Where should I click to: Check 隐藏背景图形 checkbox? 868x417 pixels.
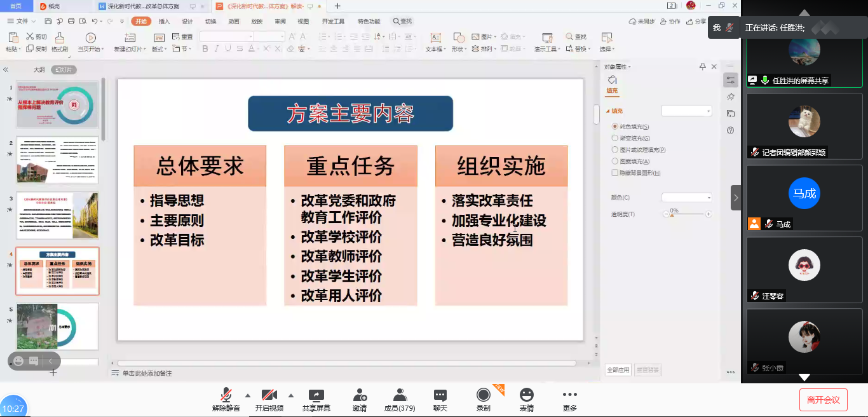coord(614,173)
